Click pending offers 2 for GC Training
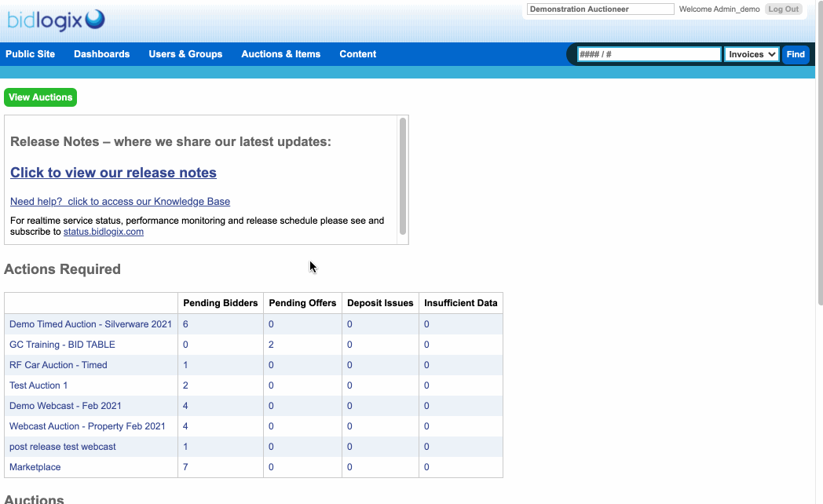 coord(271,345)
